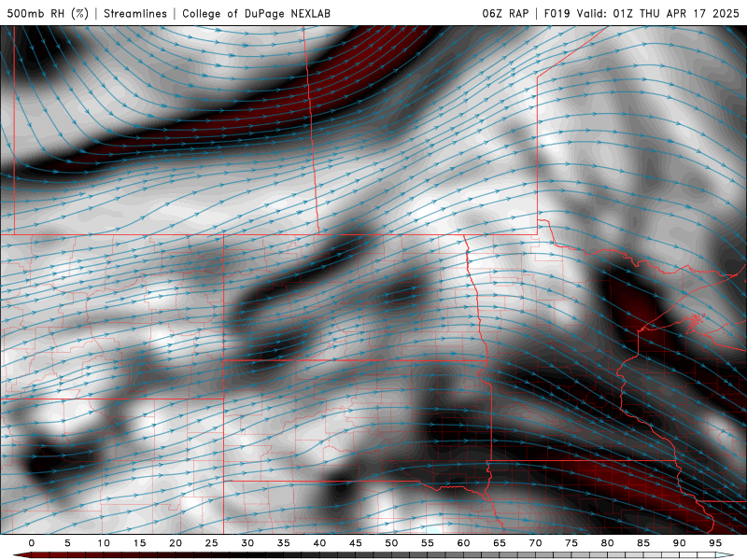Screen dimensions: 747x560
Task: Click the '10' tick label on the legend
Action: coord(104,543)
